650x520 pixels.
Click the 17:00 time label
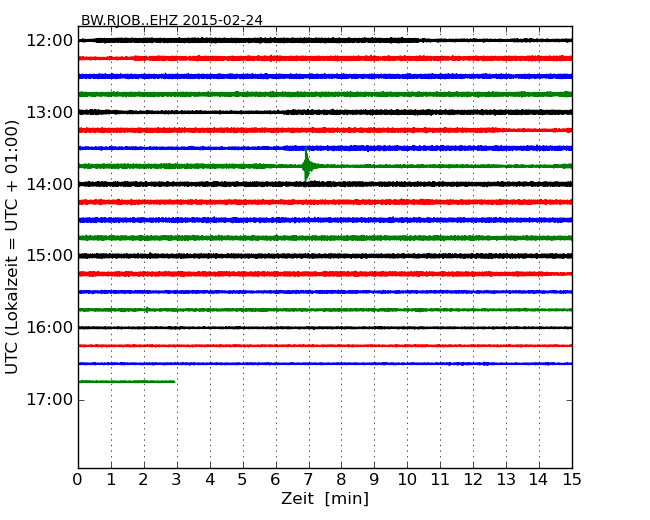coord(49,400)
